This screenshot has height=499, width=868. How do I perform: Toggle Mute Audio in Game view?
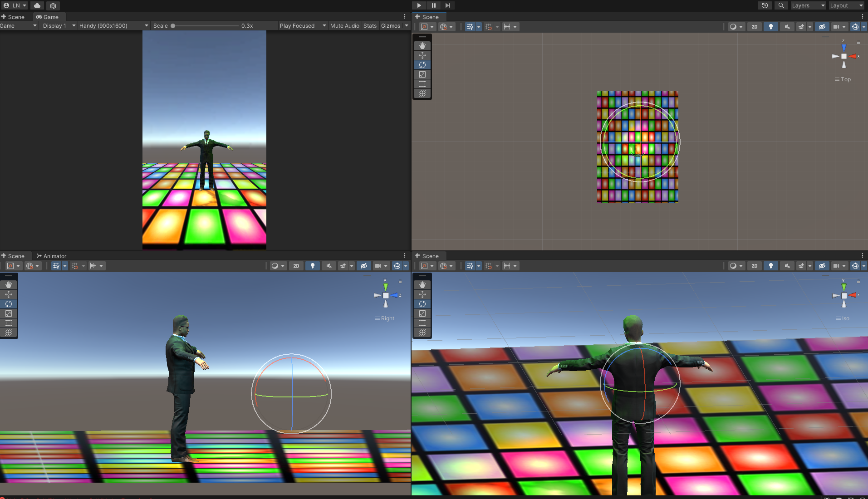[344, 26]
